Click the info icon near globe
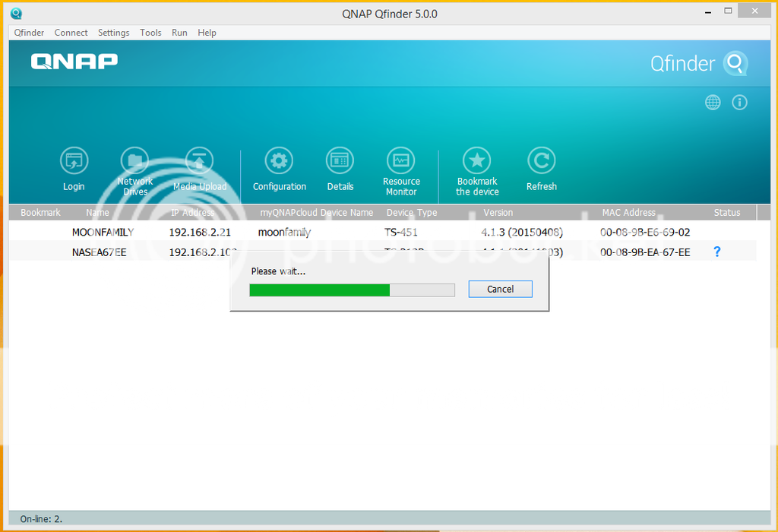778x532 pixels. [739, 103]
